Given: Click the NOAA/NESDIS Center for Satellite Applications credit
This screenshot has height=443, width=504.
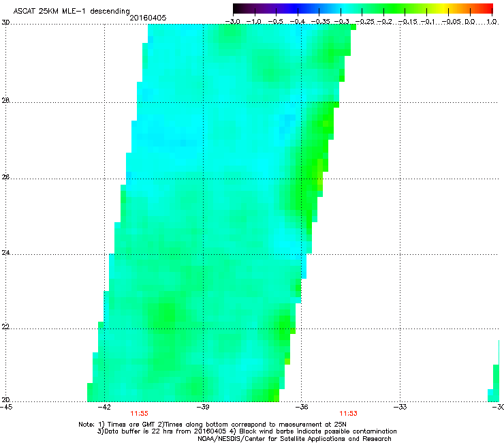Looking at the screenshot, I should click(x=294, y=439).
